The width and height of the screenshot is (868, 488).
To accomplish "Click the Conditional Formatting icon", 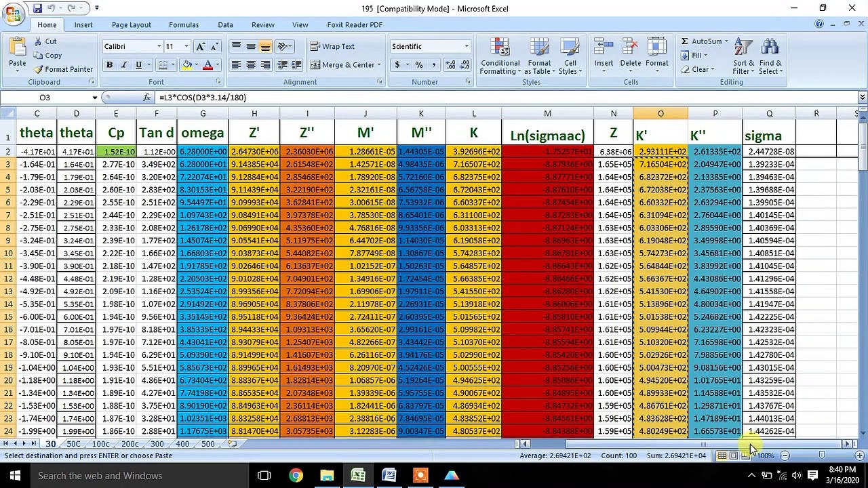I will point(500,47).
